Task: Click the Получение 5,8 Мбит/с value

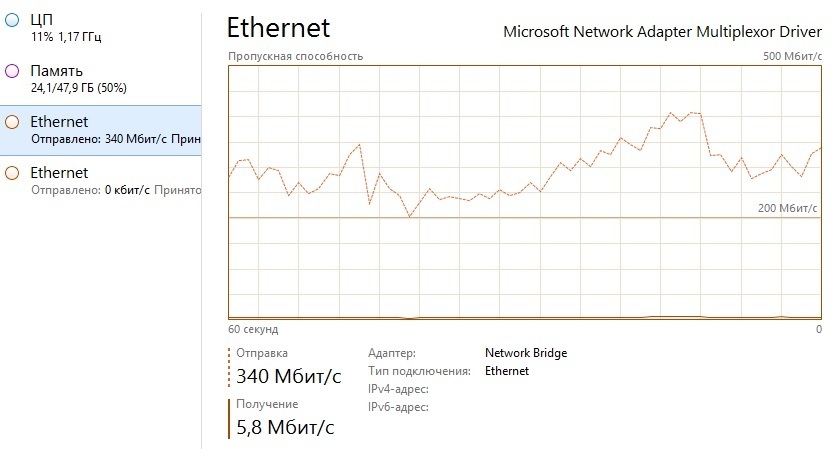Action: (x=285, y=427)
